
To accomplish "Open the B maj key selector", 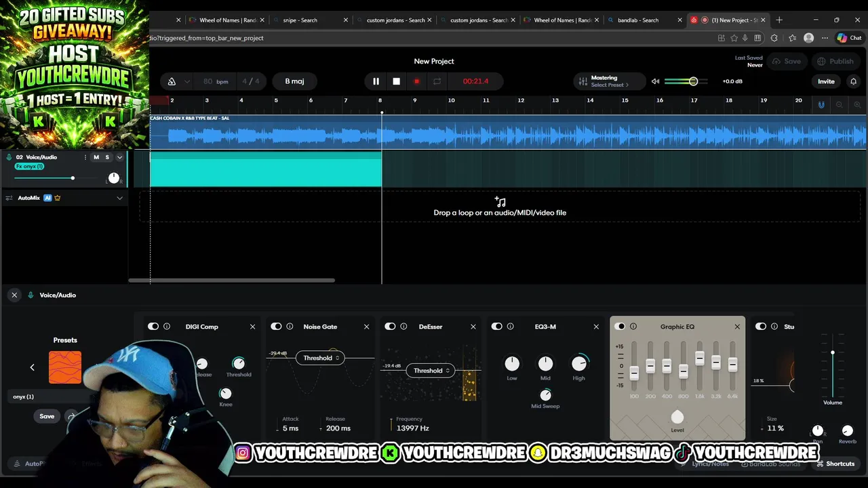I will pos(294,81).
